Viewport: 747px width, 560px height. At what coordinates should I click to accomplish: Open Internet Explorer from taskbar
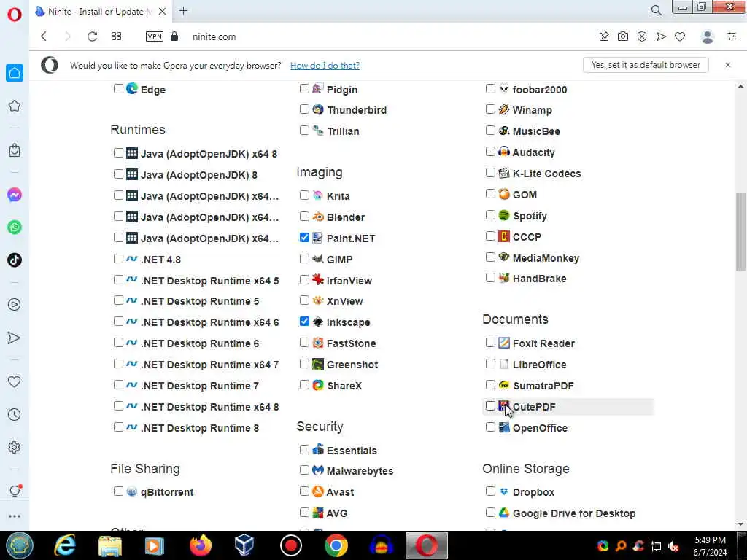[x=65, y=545]
